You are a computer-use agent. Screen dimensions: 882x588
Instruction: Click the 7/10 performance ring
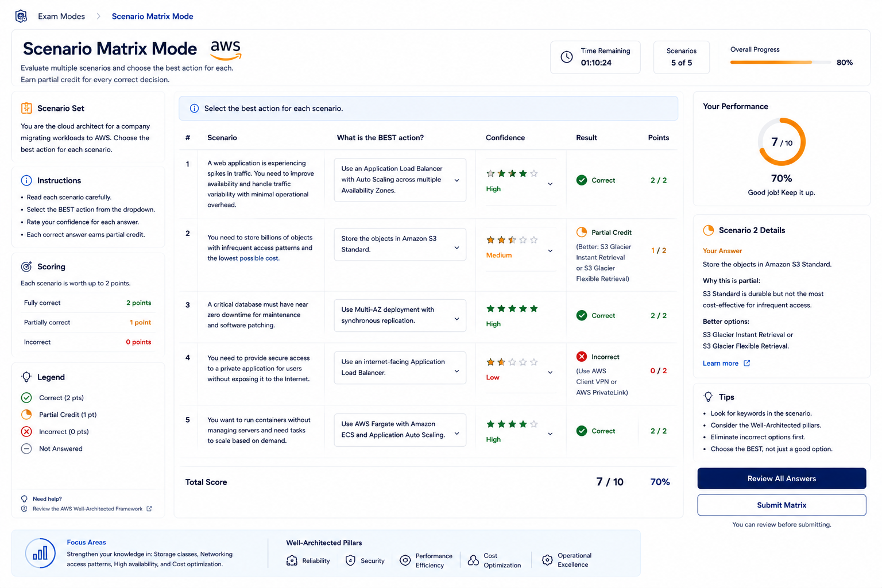click(x=782, y=142)
